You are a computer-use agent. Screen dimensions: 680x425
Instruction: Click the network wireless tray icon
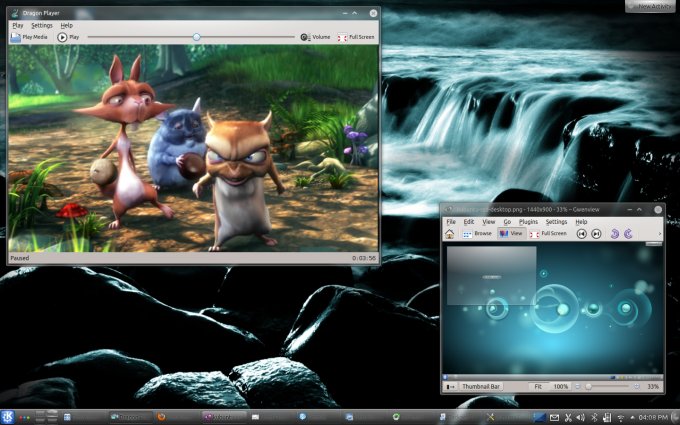[x=620, y=418]
